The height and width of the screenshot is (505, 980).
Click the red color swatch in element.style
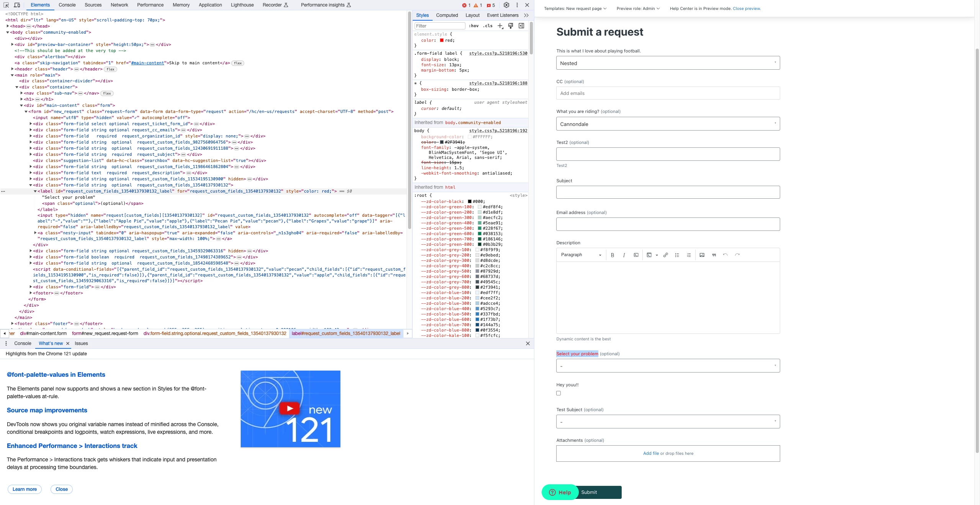pos(442,41)
